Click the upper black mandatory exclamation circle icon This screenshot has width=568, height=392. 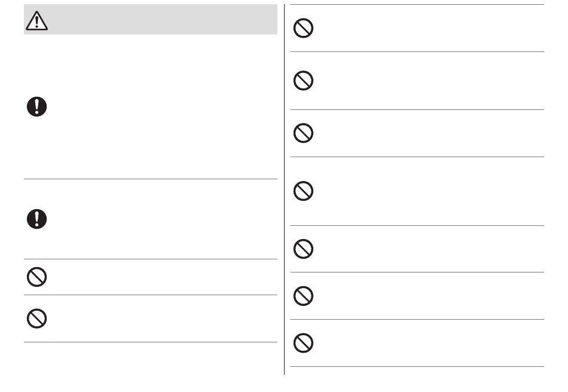[x=37, y=107]
